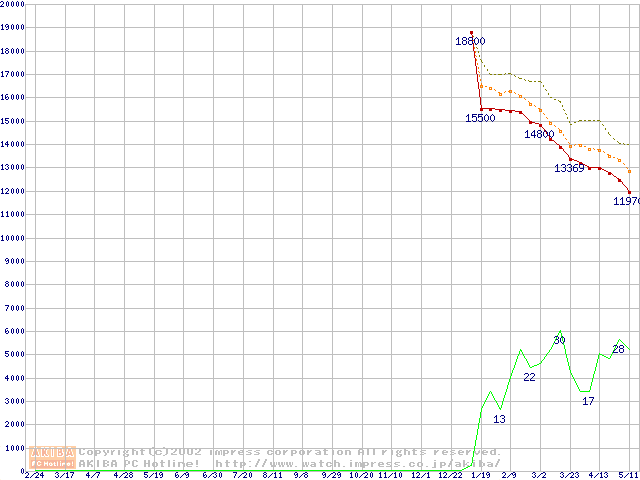Select the 14800 data label
Image resolution: width=640 pixels, height=480 pixels.
tap(539, 134)
